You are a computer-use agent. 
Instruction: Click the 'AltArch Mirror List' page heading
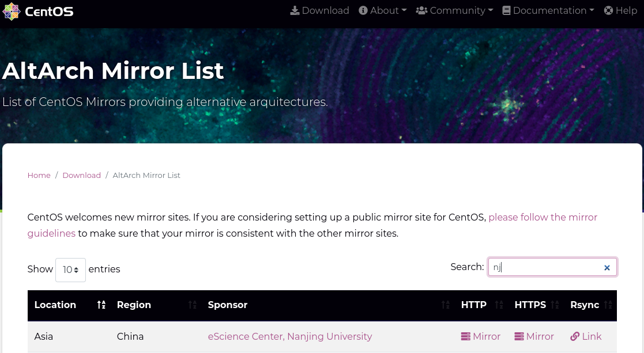click(x=113, y=71)
